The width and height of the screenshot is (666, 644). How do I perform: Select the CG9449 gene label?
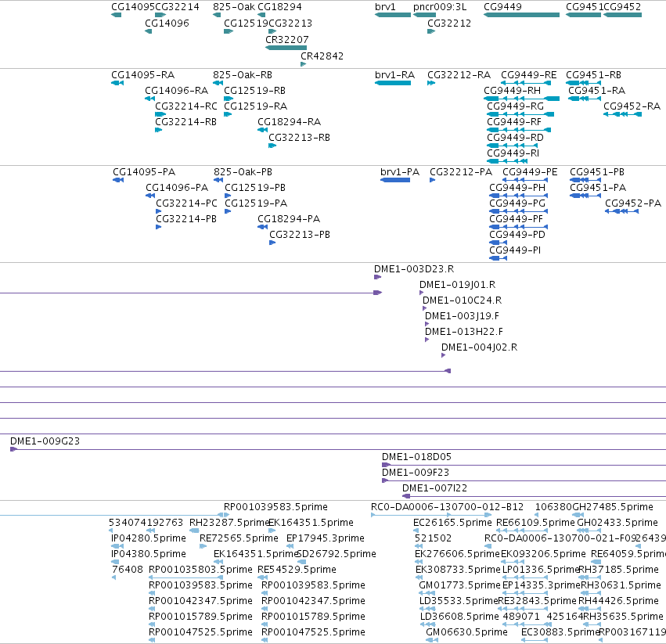502,7
